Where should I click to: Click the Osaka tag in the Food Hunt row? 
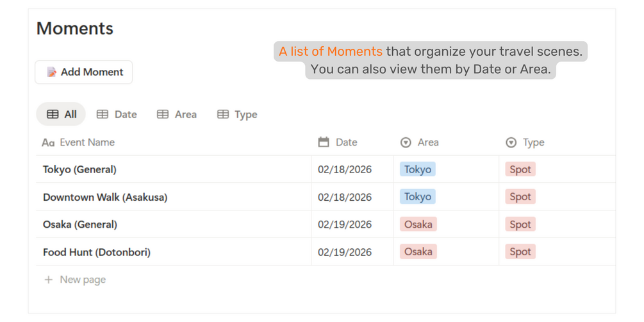pos(418,252)
